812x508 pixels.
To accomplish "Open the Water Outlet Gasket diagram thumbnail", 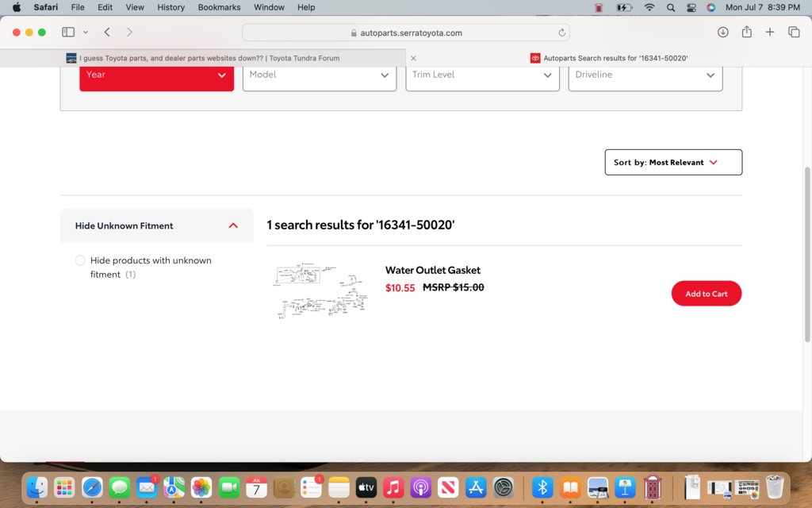I will pos(321,291).
